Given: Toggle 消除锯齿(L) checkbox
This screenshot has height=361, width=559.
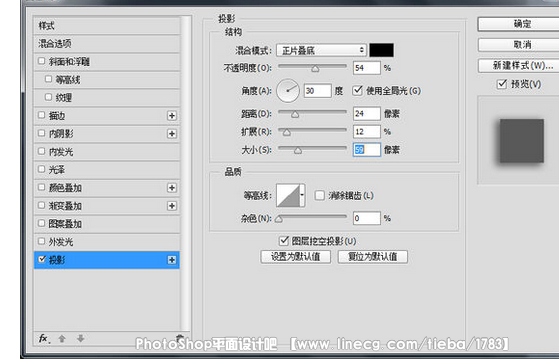Looking at the screenshot, I should coord(320,195).
